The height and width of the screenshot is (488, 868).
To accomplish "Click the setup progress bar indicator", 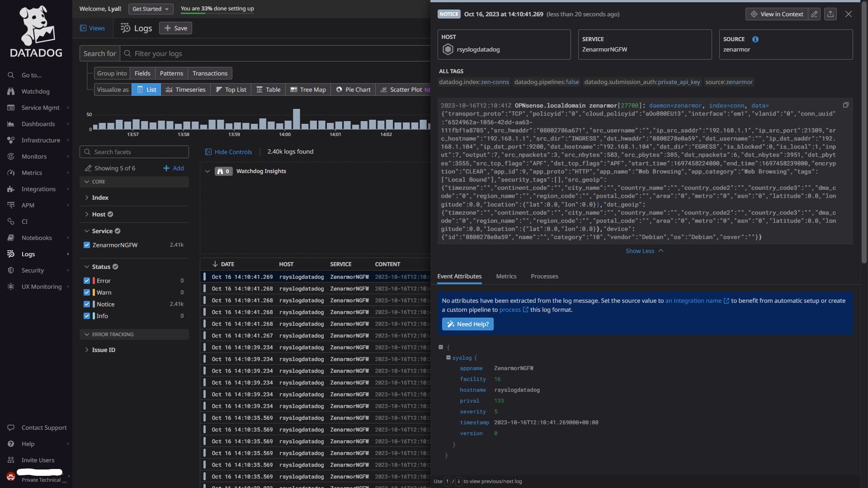I will (217, 13).
